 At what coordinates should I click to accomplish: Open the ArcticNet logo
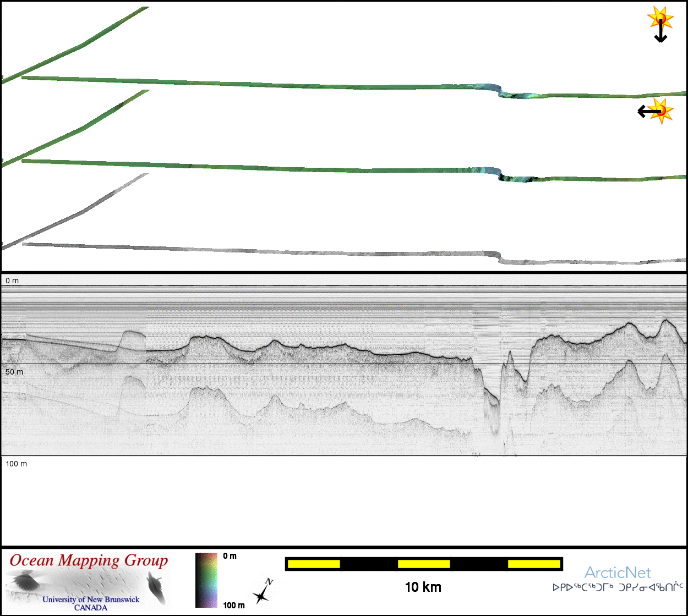618,573
